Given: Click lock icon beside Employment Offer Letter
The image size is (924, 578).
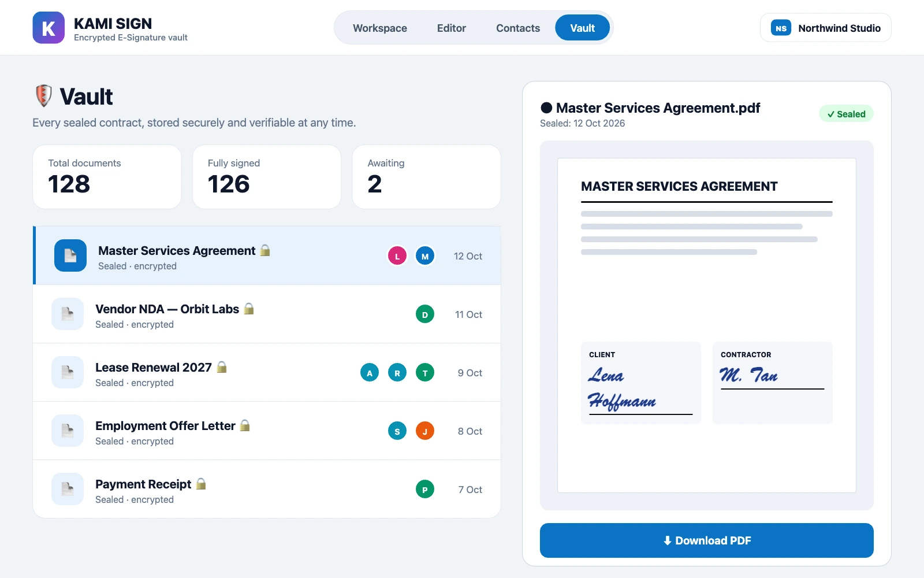Looking at the screenshot, I should tap(245, 425).
